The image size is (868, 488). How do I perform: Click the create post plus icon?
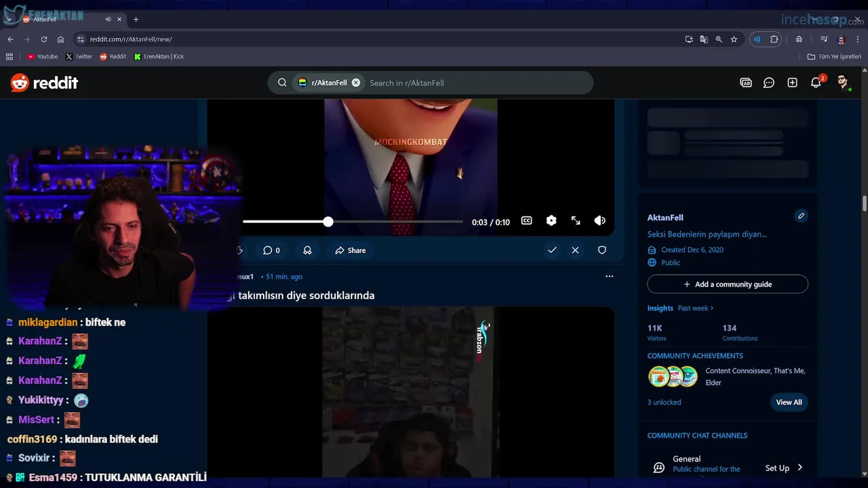[x=792, y=83]
